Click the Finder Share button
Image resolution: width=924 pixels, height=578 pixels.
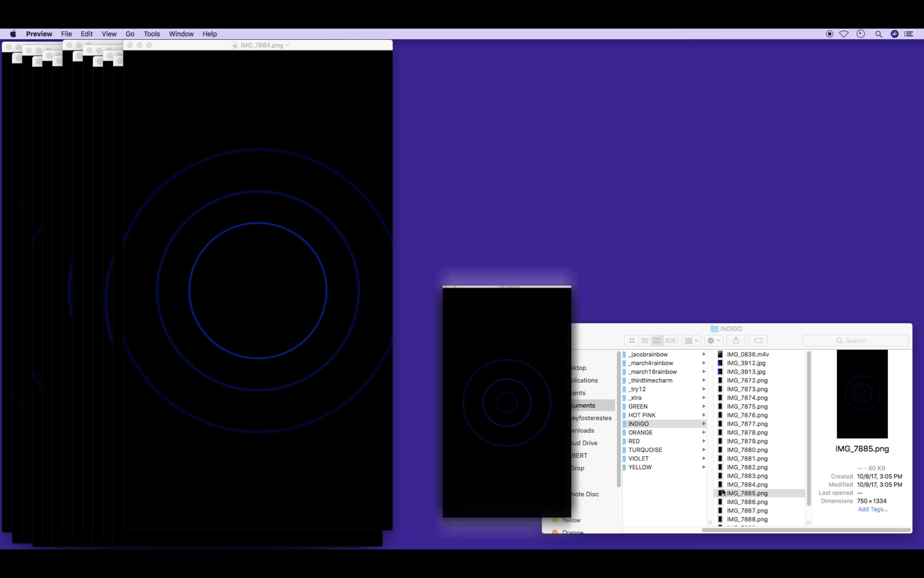click(736, 341)
